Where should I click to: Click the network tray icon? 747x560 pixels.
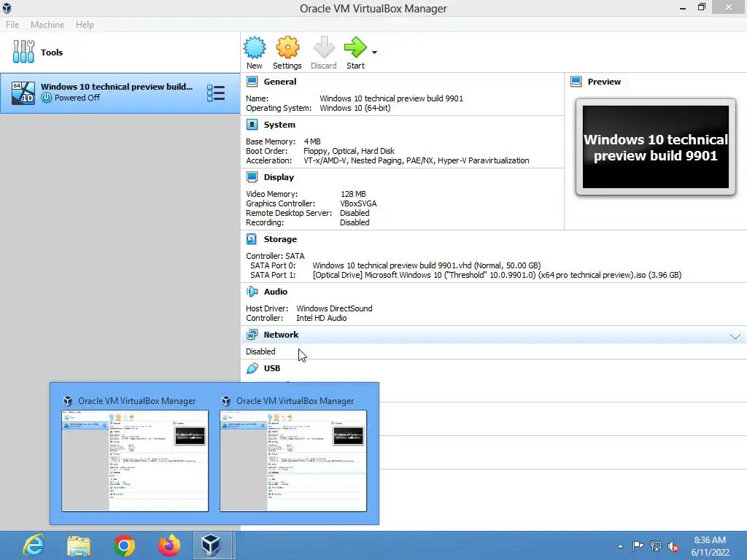(x=656, y=546)
